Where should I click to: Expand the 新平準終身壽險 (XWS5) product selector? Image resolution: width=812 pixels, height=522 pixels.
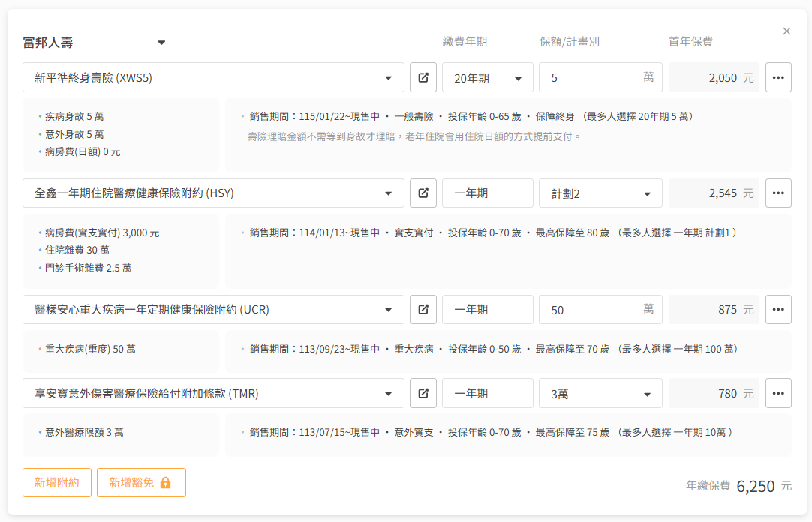pyautogui.click(x=213, y=77)
